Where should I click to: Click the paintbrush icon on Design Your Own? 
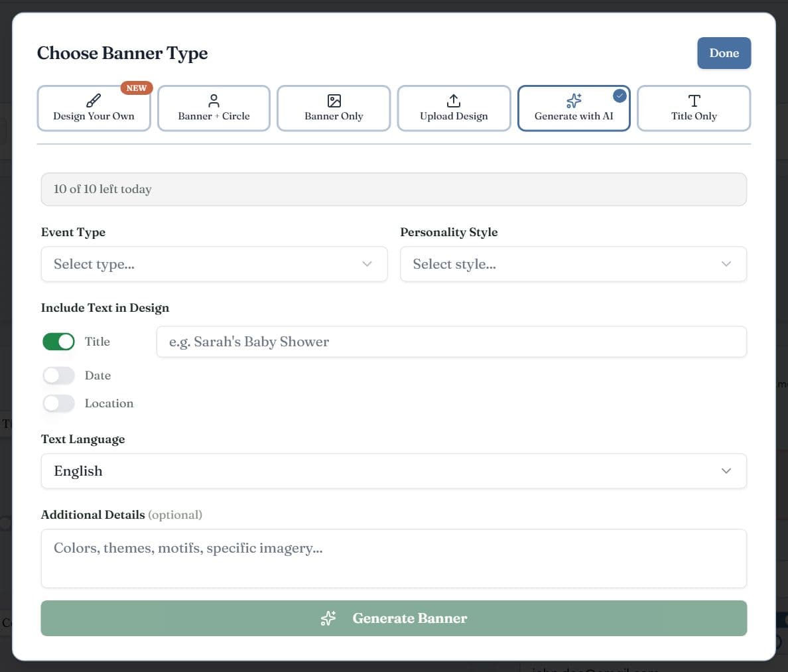94,101
